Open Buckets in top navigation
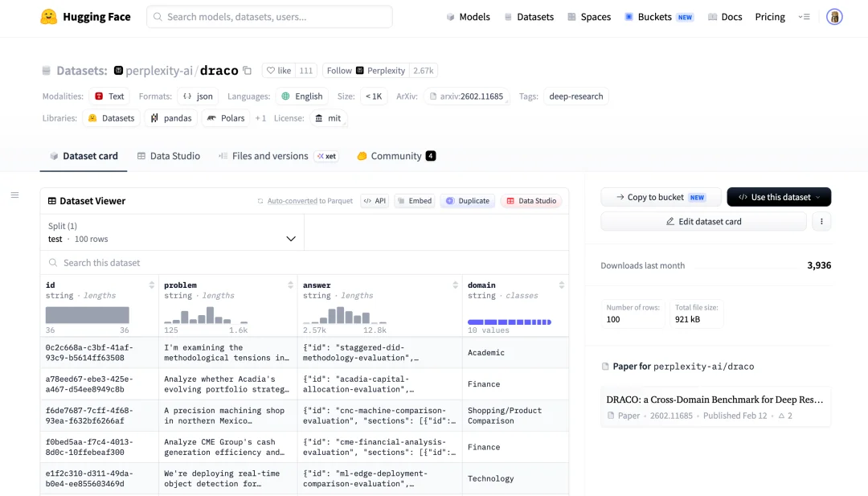Viewport: 868px width, 496px height. click(x=659, y=17)
